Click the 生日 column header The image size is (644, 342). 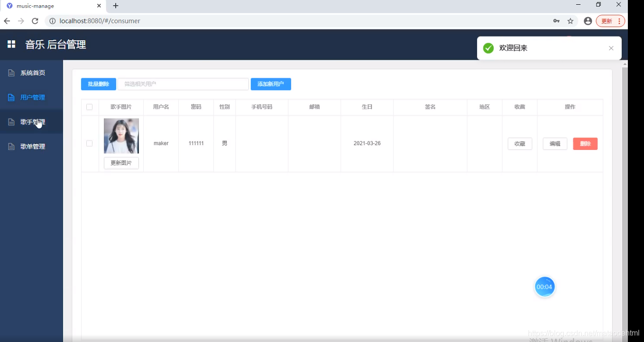[367, 107]
